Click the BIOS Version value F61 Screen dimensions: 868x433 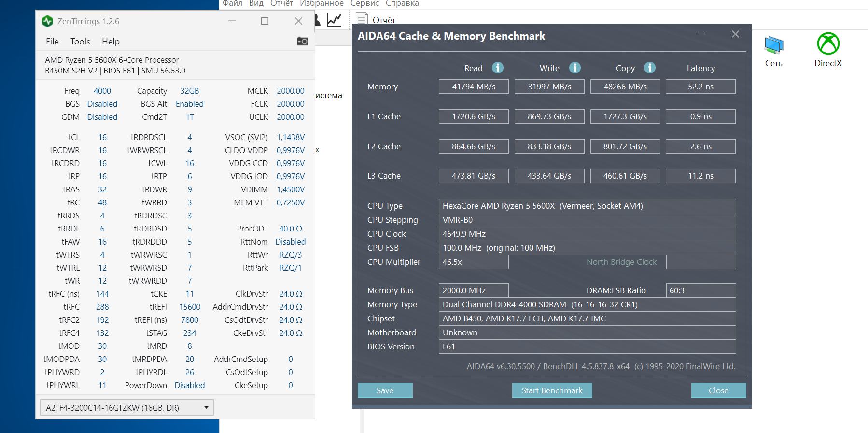(x=587, y=346)
